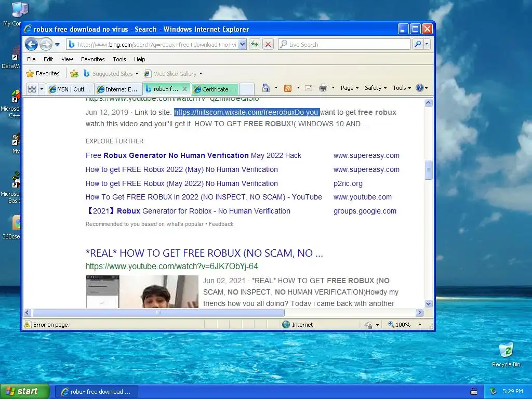
Task: Open NO INSPECT, NO SCAM YouTube link
Action: [204, 197]
